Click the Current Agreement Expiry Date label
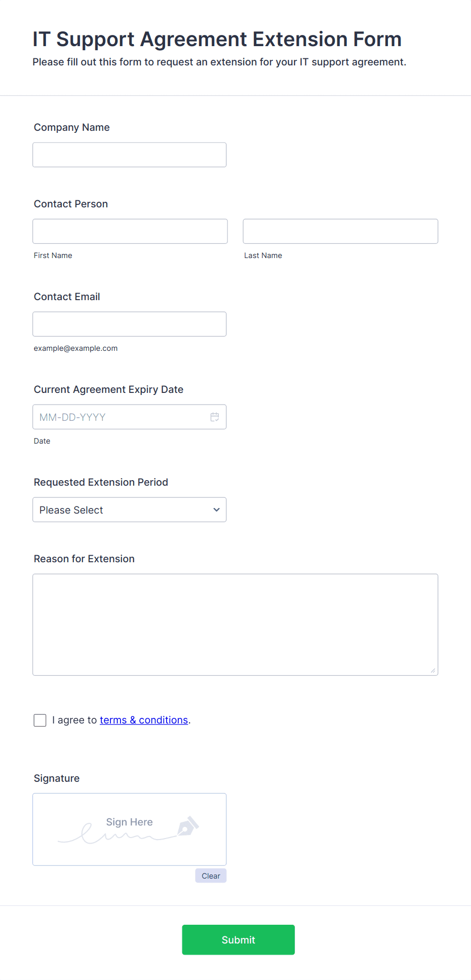Viewport: 471px width, 980px height. click(108, 389)
